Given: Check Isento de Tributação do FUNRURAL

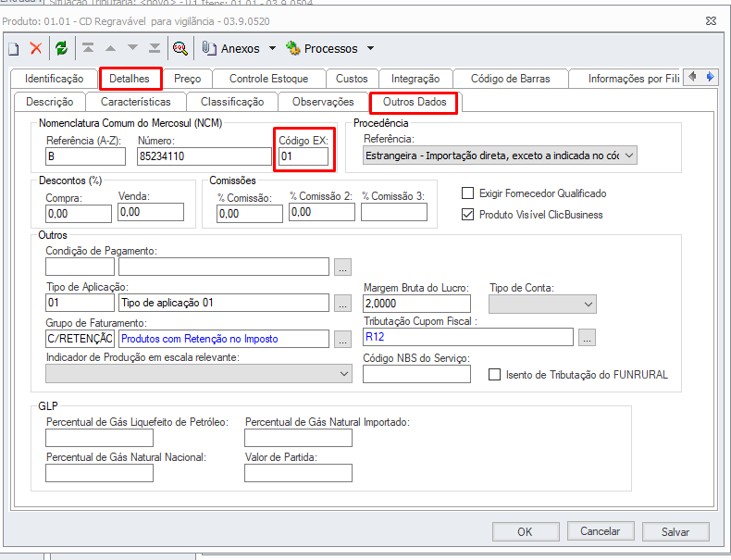Looking at the screenshot, I should coord(495,375).
